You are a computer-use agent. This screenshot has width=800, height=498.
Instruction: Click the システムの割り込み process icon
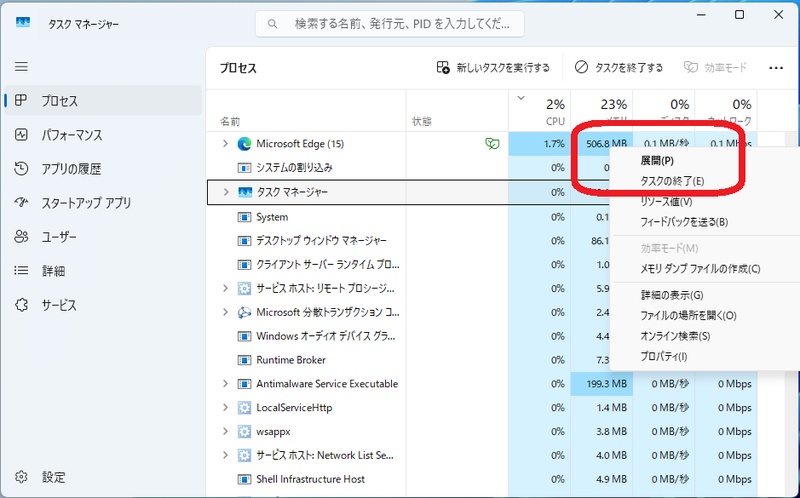click(x=244, y=168)
